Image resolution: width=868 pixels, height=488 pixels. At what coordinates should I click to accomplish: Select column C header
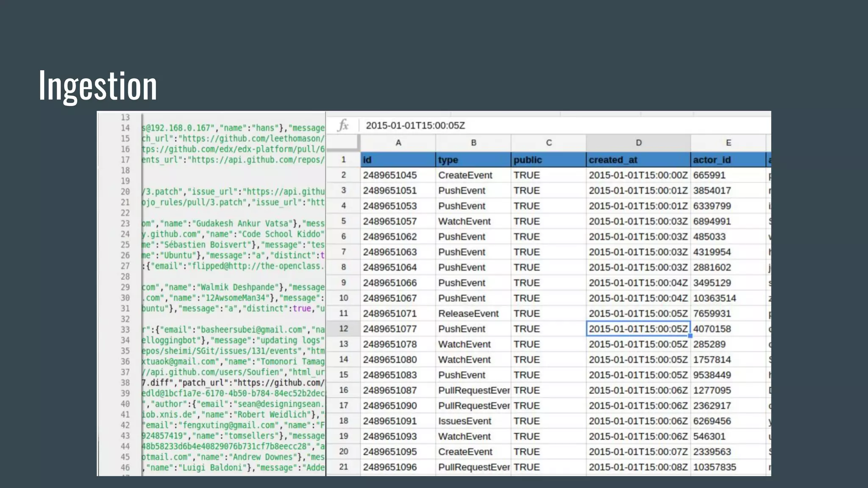[x=548, y=143]
